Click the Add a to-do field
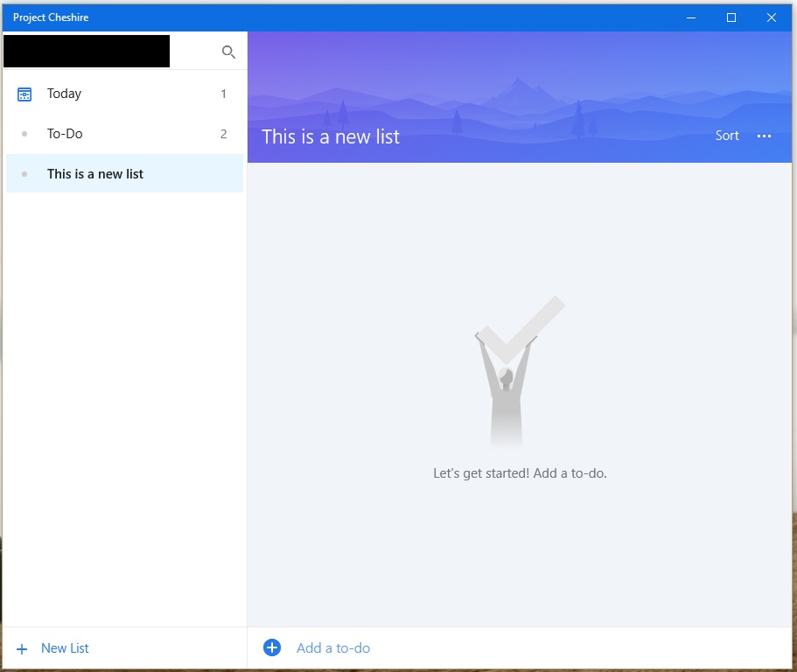 [x=520, y=648]
